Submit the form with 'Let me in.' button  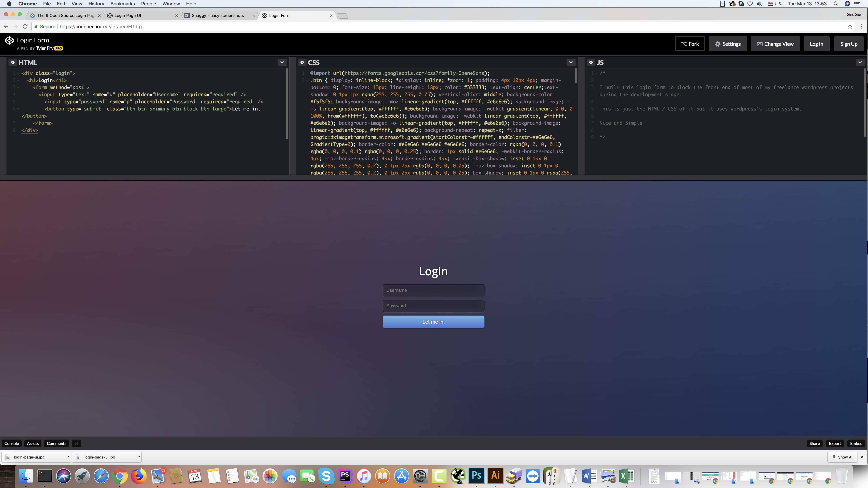pyautogui.click(x=433, y=322)
